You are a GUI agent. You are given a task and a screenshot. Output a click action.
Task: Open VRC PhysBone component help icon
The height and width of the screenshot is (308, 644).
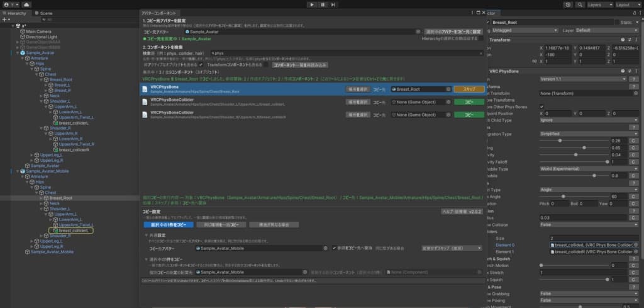tap(623, 71)
